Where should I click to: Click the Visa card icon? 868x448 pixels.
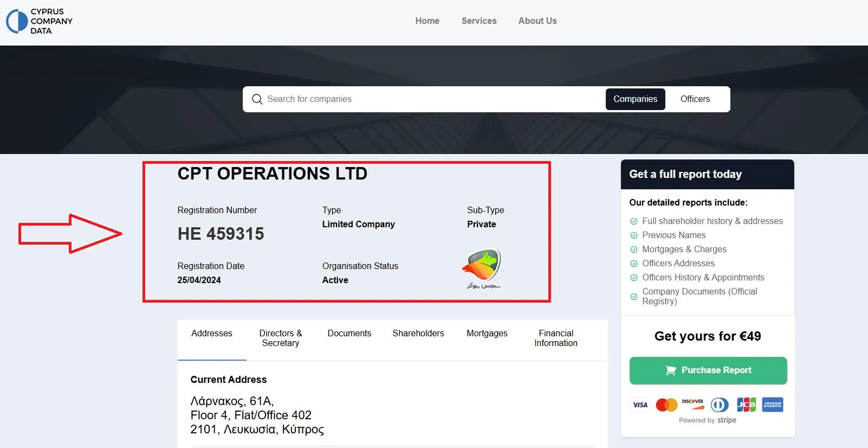click(640, 405)
